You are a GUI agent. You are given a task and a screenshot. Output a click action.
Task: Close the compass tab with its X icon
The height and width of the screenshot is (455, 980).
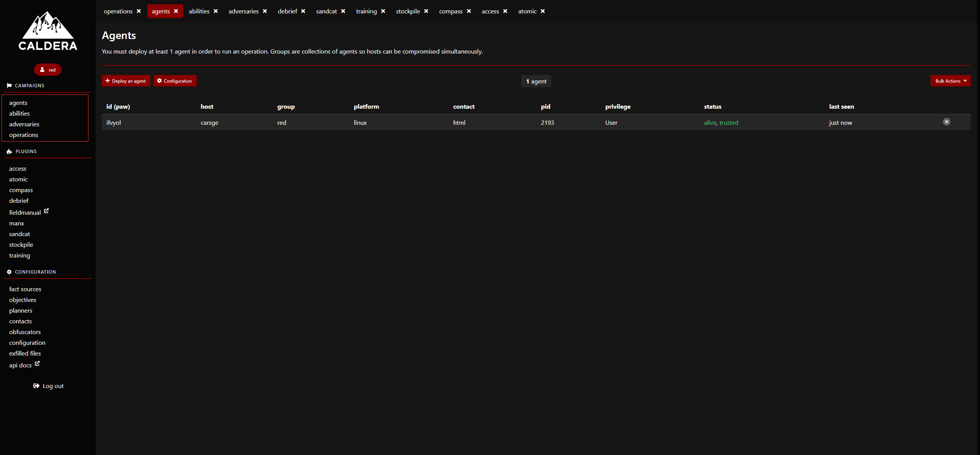469,11
